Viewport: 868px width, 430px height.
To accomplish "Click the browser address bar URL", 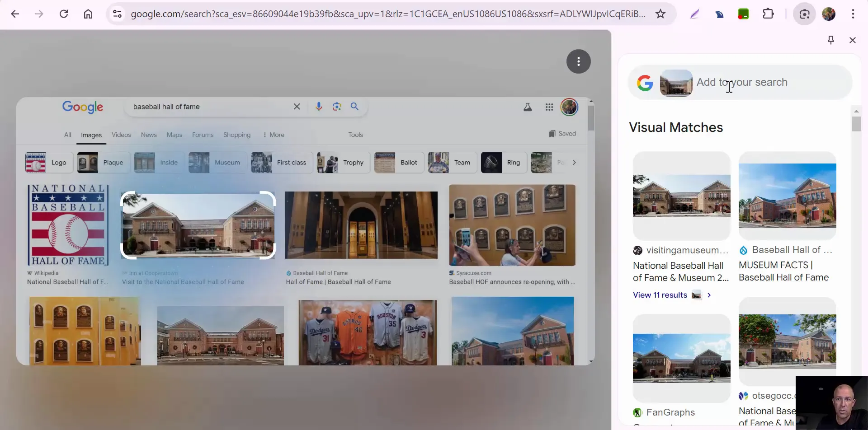I will click(x=388, y=14).
